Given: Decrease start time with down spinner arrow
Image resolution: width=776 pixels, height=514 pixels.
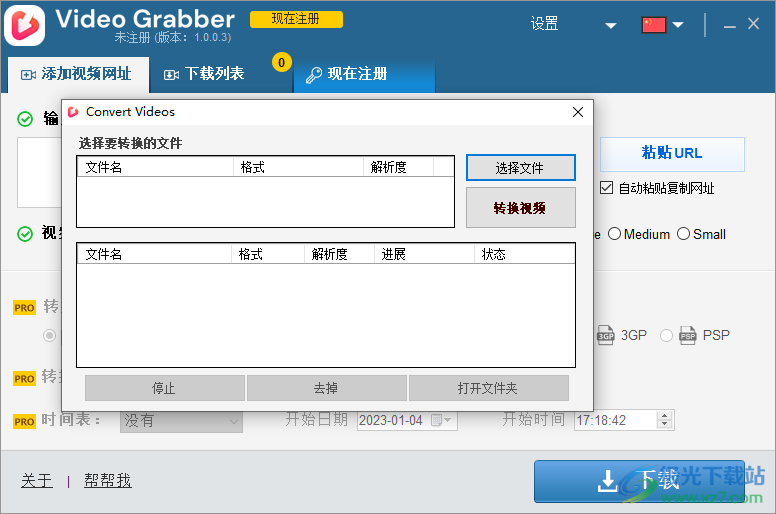Looking at the screenshot, I should [665, 425].
